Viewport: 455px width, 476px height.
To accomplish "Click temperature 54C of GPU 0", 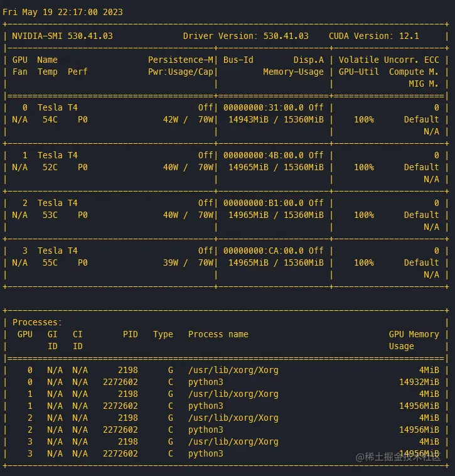I will click(x=50, y=119).
